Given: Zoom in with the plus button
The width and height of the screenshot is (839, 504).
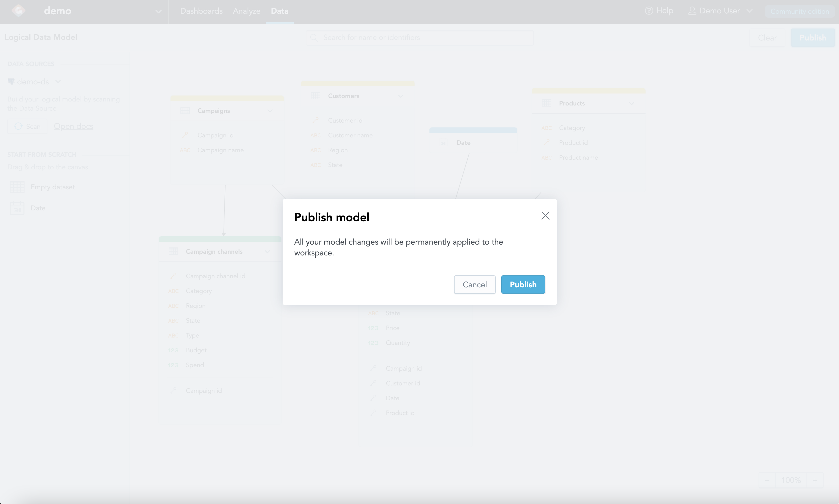Looking at the screenshot, I should point(815,480).
